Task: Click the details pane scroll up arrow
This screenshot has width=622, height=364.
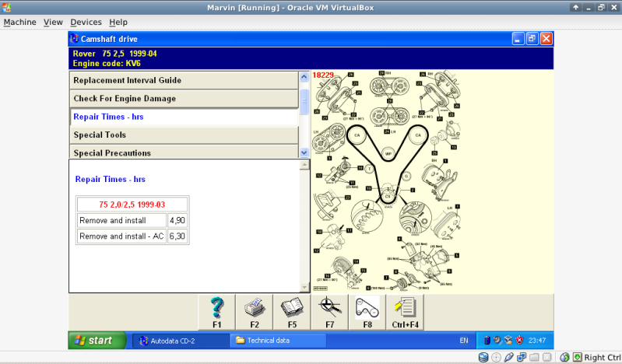Action: point(304,165)
